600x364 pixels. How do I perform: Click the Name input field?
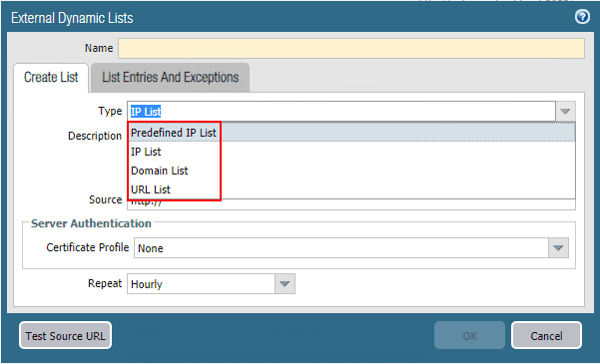pos(350,48)
